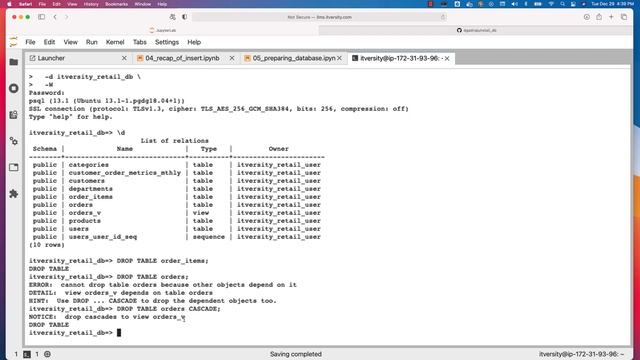This screenshot has height=360, width=640.
Task: Click the itversity@ip-172-31-93-96 status bar label
Action: 581,354
